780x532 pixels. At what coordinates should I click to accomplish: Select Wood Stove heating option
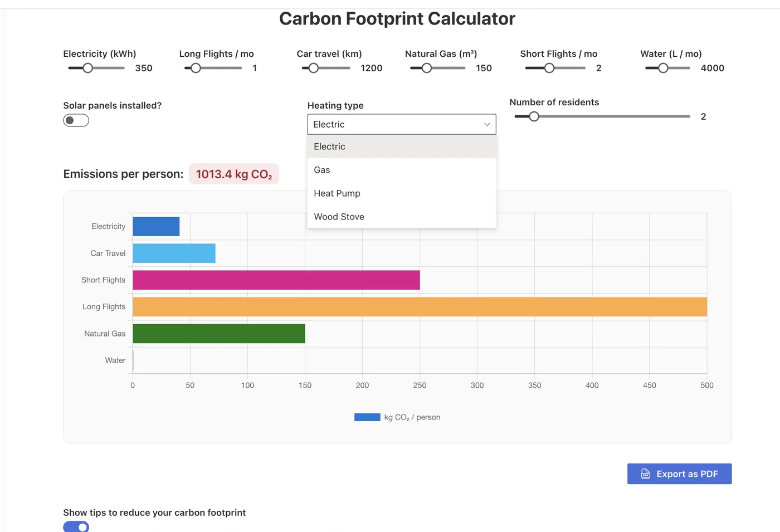[402, 217]
